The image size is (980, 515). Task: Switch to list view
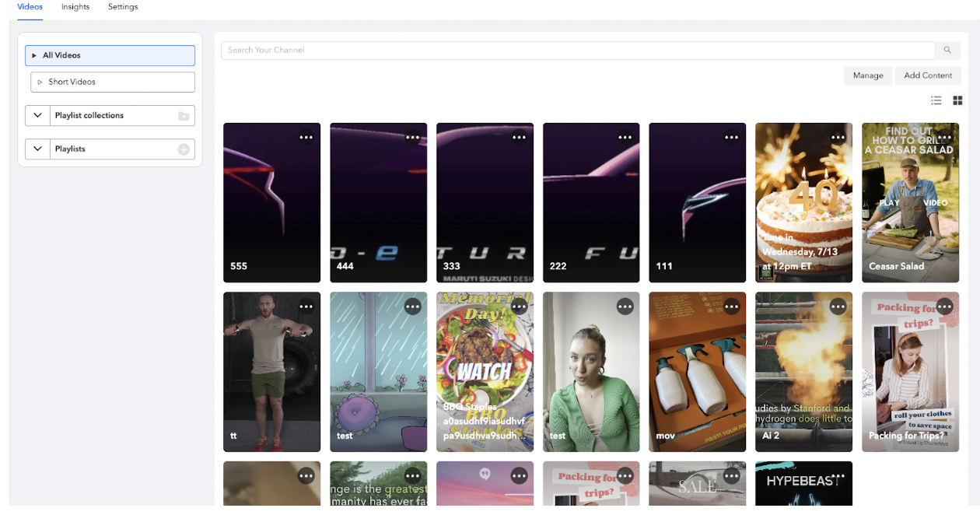936,100
